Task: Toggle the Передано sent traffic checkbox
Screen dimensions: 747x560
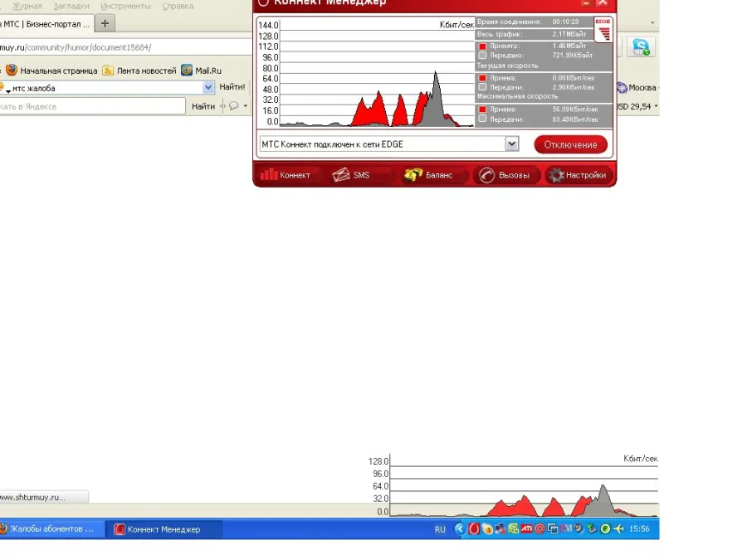Action: [482, 56]
